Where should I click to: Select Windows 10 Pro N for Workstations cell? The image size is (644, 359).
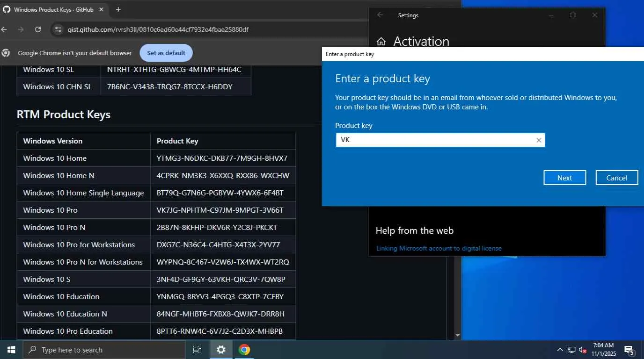pos(83,262)
